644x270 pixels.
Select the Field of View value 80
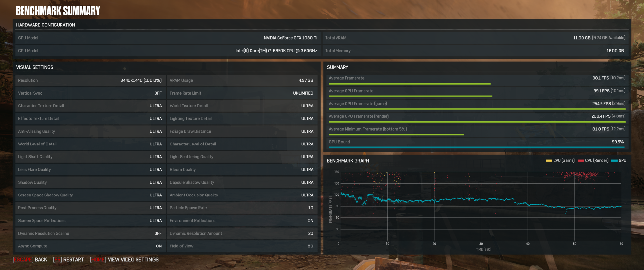coord(310,246)
